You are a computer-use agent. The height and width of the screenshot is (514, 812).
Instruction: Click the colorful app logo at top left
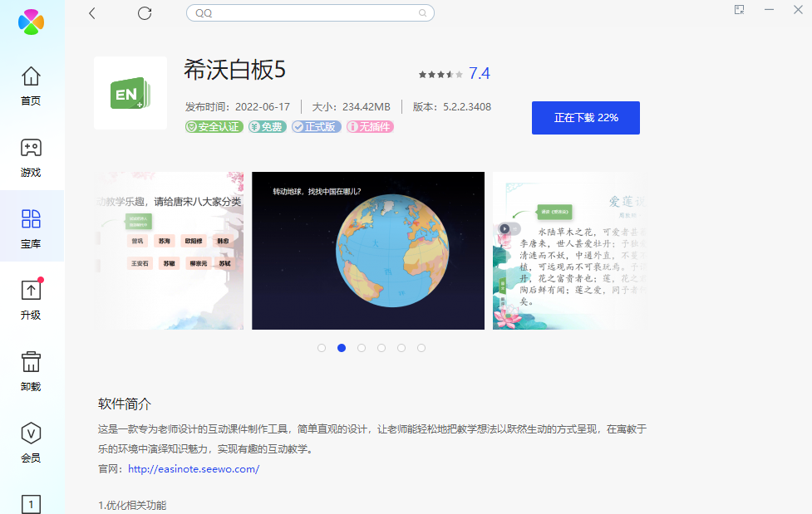tap(31, 22)
